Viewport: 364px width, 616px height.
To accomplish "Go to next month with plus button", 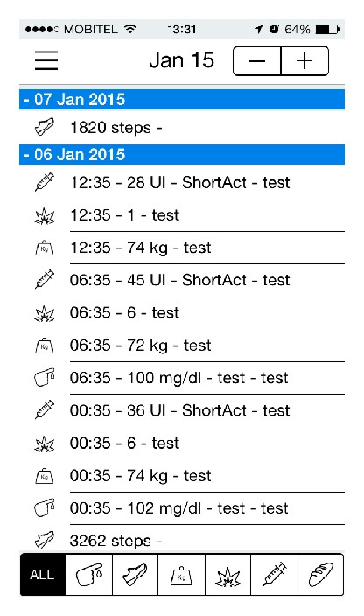I will click(x=304, y=61).
